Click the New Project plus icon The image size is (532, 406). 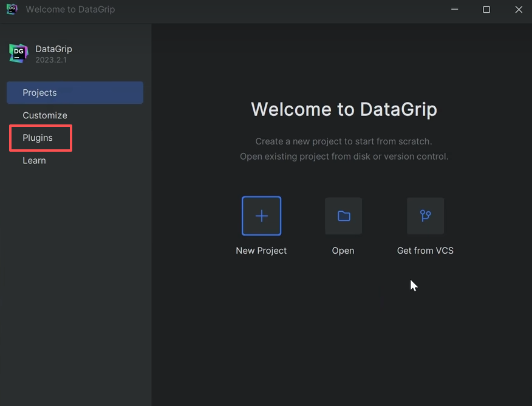click(x=261, y=215)
